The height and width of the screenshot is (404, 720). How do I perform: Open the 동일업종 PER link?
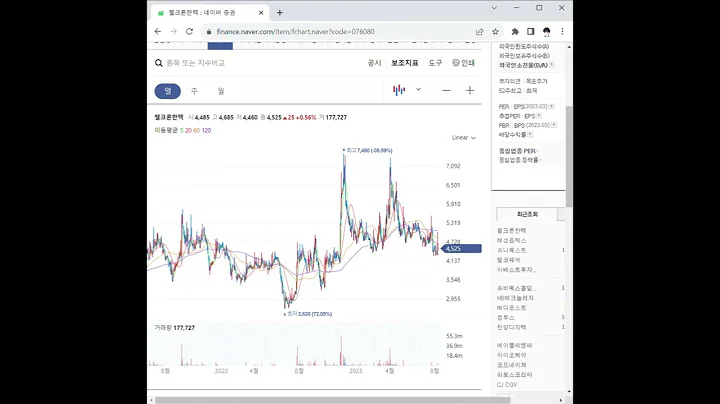tap(518, 151)
